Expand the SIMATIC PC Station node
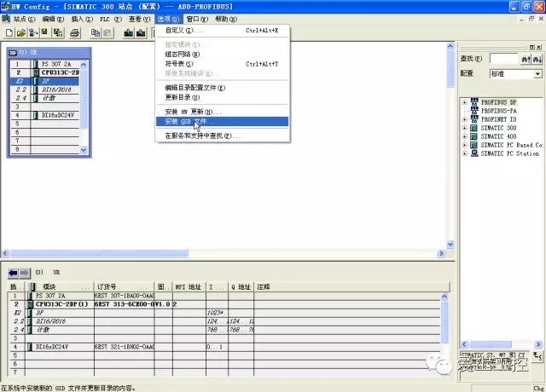The image size is (546, 392). point(464,153)
